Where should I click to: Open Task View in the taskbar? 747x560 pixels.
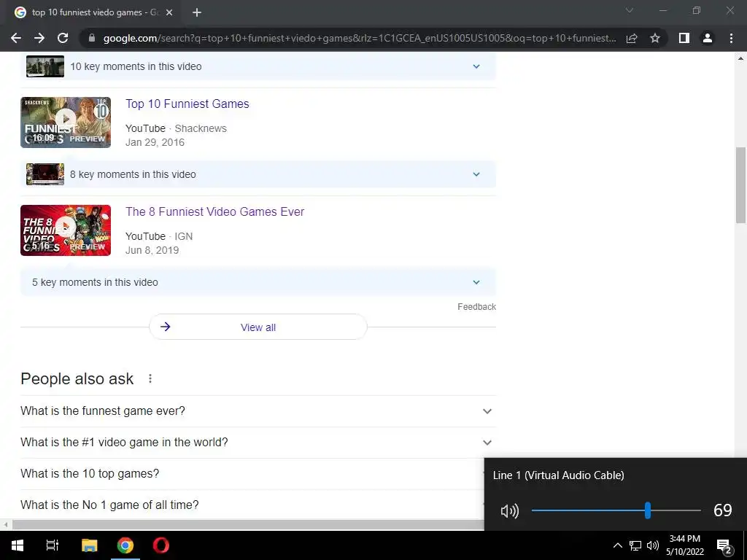[53, 545]
